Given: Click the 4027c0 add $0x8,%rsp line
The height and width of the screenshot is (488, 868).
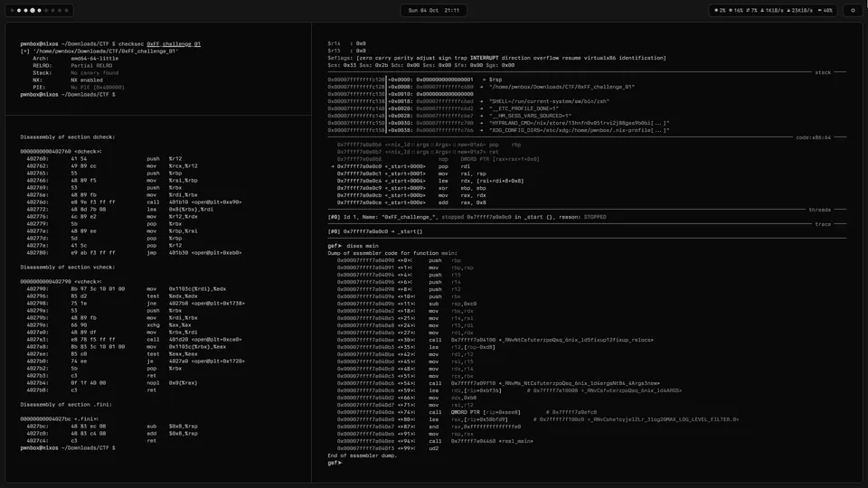Looking at the screenshot, I should pyautogui.click(x=112, y=433).
